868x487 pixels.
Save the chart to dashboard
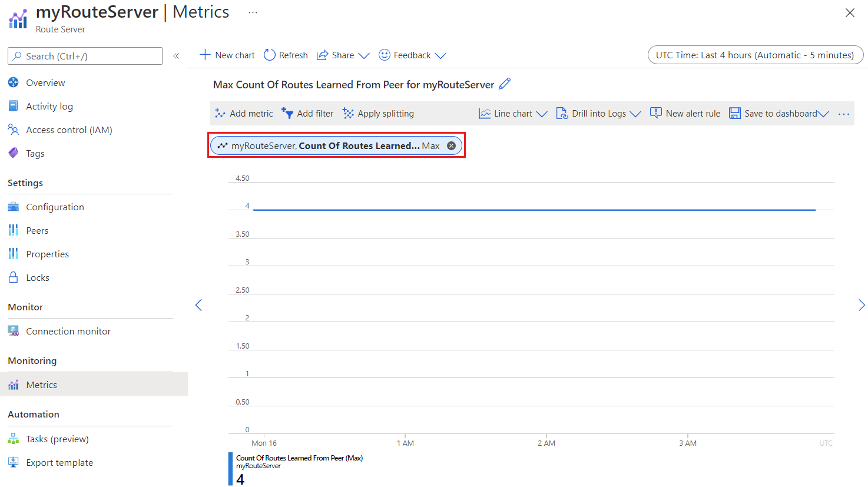[x=774, y=113]
